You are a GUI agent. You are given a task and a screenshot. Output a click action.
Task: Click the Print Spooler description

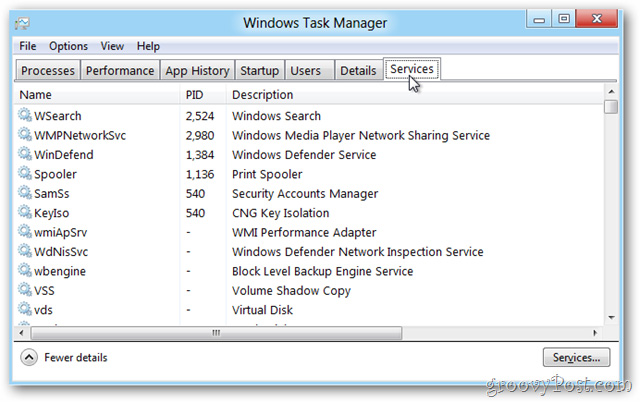pyautogui.click(x=267, y=174)
